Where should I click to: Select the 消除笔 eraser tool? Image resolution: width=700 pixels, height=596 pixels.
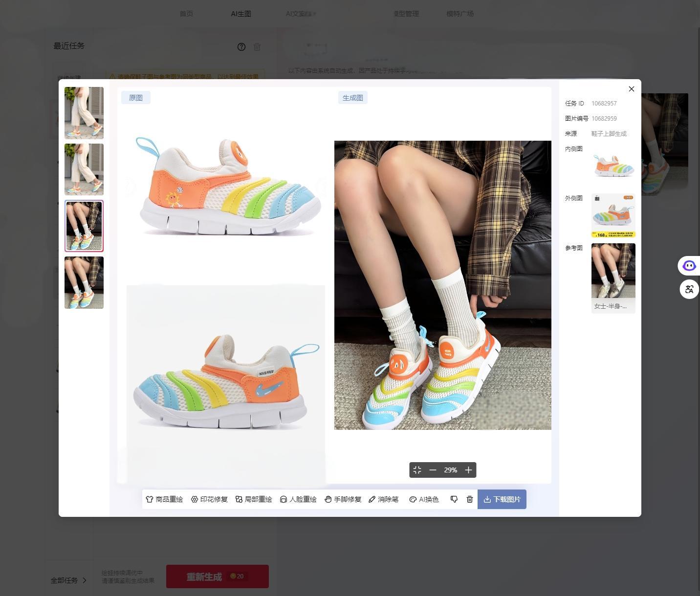(384, 499)
